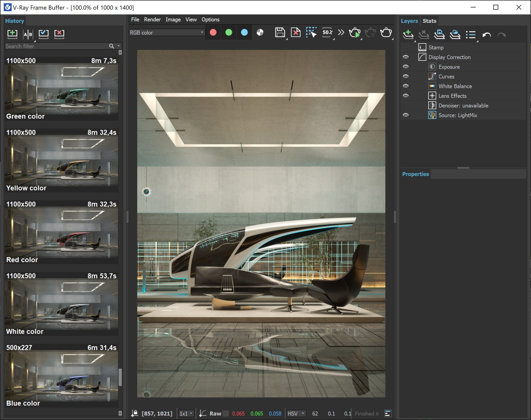Switch to the Stats tab
This screenshot has height=420, width=531.
pyautogui.click(x=429, y=21)
